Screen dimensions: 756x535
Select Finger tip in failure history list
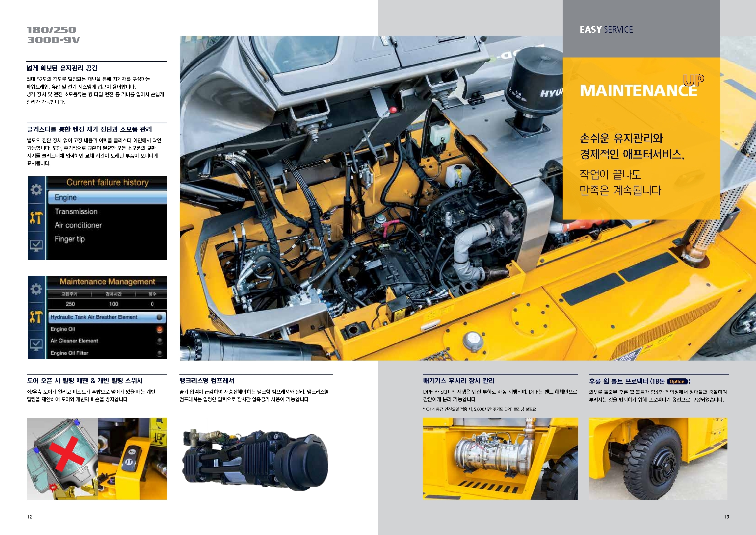70,239
